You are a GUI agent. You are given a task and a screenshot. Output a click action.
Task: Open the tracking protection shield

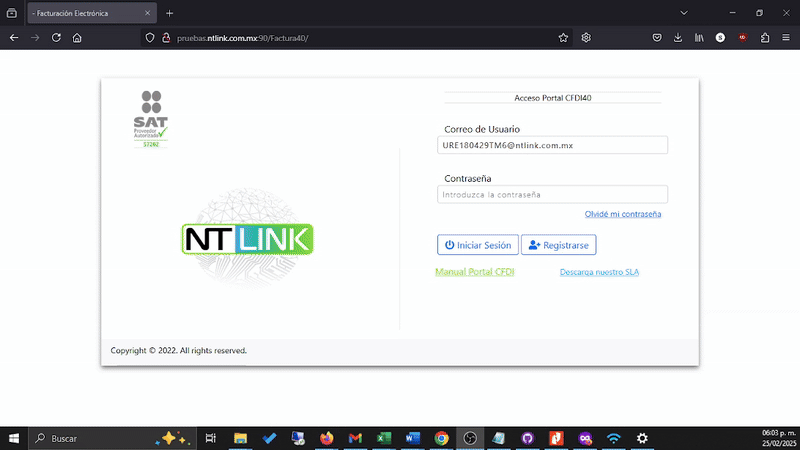(x=149, y=38)
